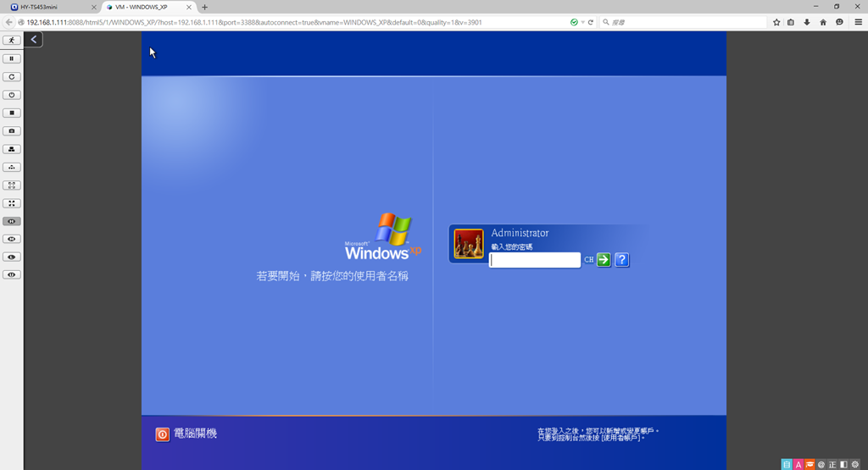Select the third eye quality option
This screenshot has height=470, width=868.
pyautogui.click(x=12, y=257)
